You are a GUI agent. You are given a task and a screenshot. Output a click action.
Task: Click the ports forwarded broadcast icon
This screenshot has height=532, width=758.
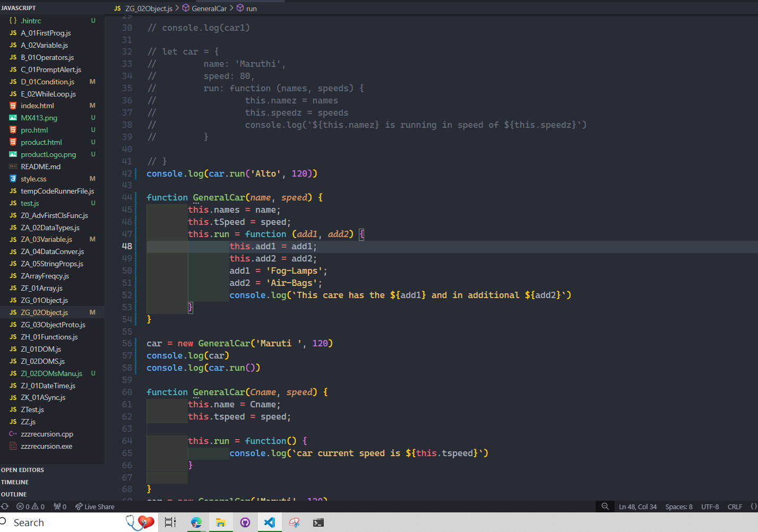point(60,507)
